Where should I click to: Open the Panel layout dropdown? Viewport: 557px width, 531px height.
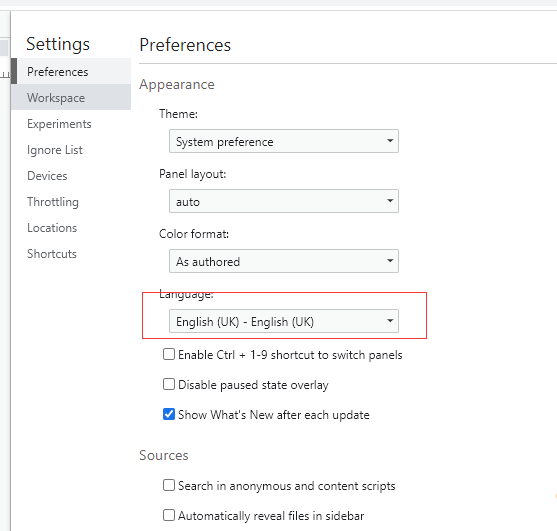(283, 201)
